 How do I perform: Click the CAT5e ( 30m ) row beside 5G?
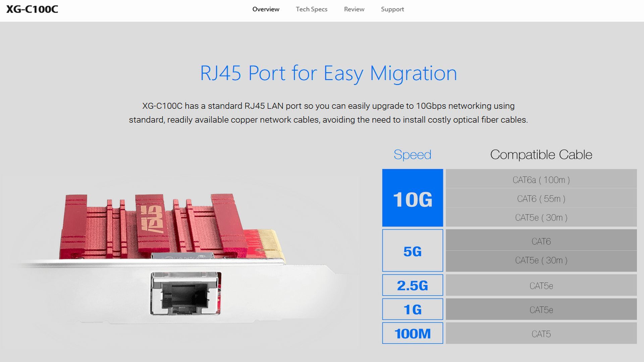tap(541, 261)
